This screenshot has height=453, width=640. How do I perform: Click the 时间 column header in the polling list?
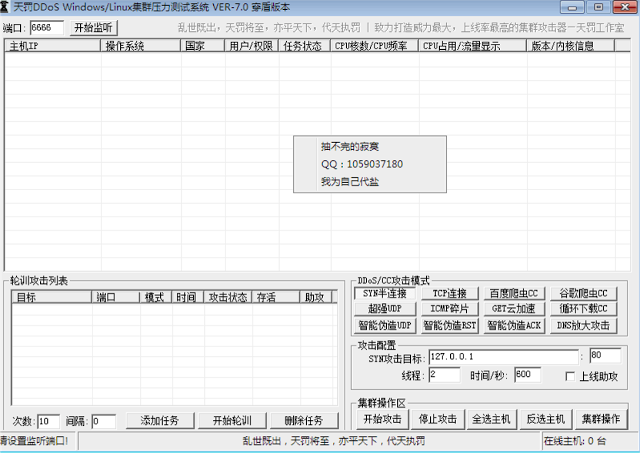pyautogui.click(x=187, y=297)
